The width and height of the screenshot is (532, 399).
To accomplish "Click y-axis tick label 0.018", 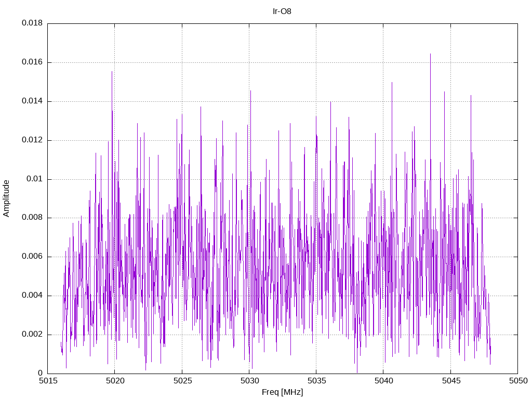I will tap(32, 23).
